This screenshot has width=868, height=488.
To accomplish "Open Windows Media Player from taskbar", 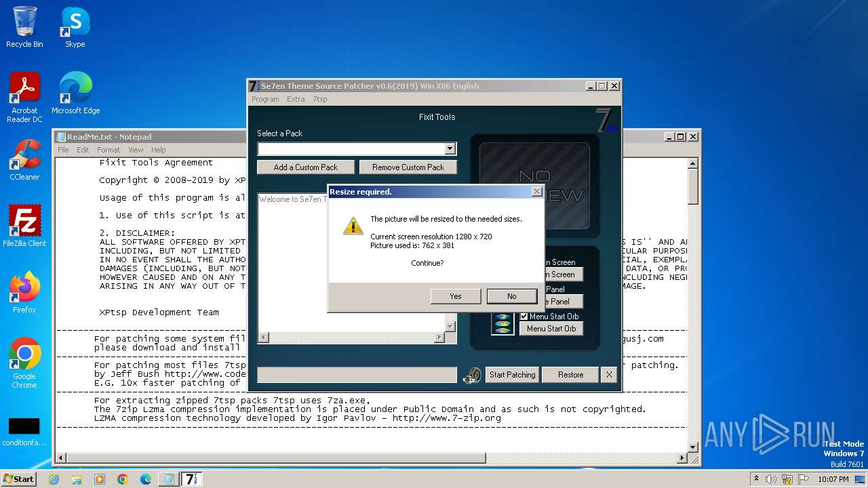I will (100, 479).
